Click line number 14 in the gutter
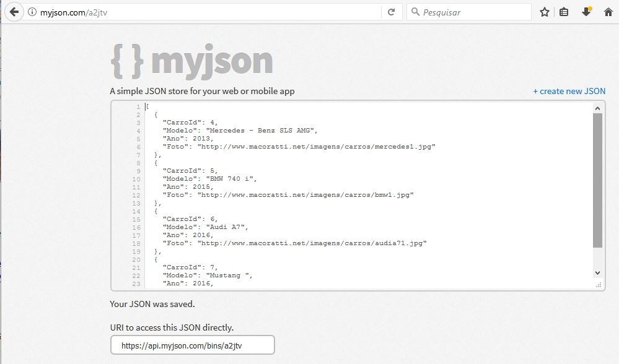Screen dimensions: 619x364 point(136,211)
